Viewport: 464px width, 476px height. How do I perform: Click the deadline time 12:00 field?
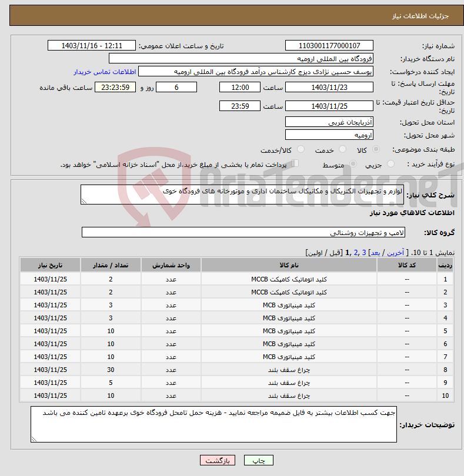[240, 88]
